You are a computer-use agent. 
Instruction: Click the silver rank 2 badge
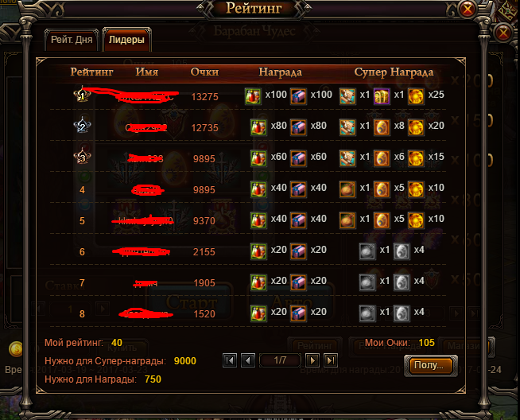click(82, 126)
